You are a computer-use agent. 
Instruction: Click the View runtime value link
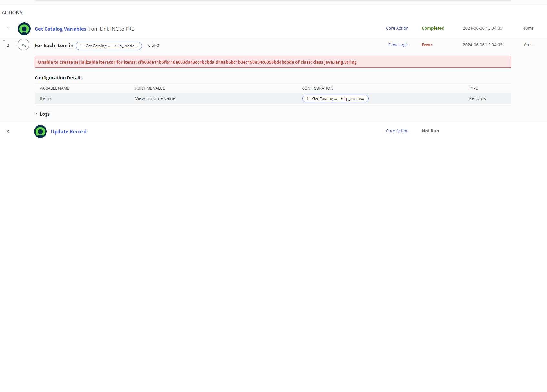[155, 98]
